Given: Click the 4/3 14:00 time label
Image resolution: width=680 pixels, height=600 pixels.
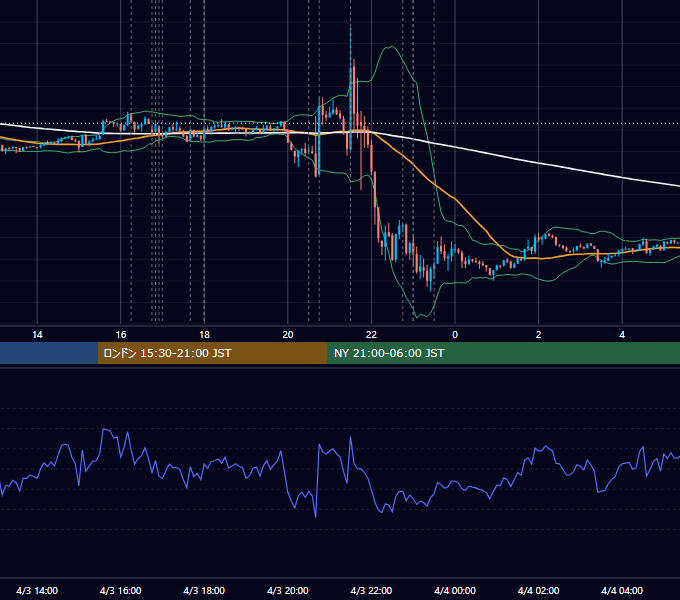Looking at the screenshot, I should pos(37,590).
